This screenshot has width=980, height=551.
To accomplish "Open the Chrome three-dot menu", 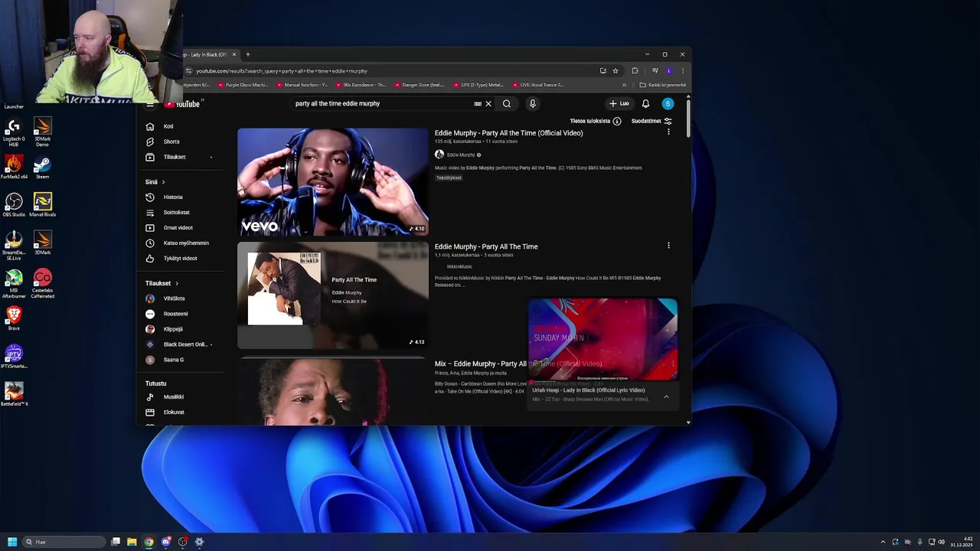I will [x=682, y=70].
